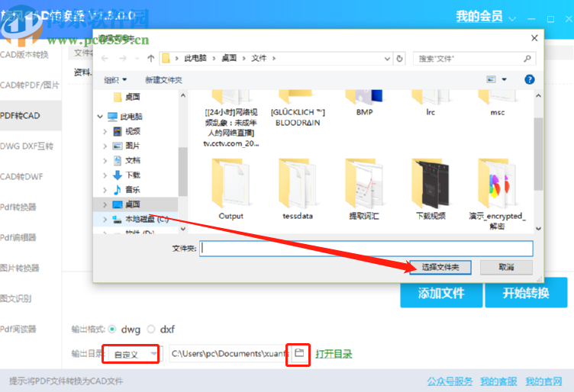574x392 pixels.
Task: Select 视频 in navigation tree
Action: tap(127, 131)
